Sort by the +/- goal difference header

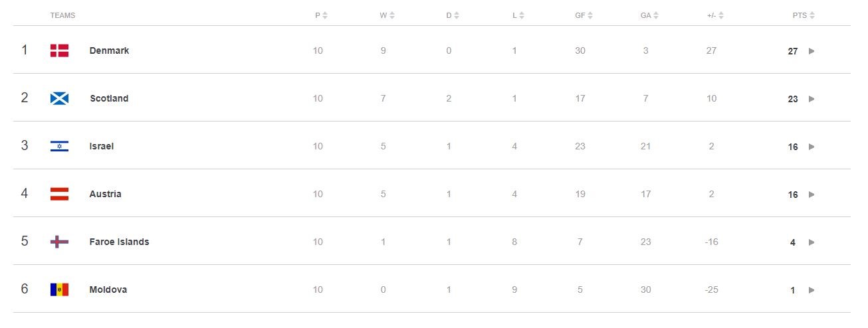pos(715,15)
